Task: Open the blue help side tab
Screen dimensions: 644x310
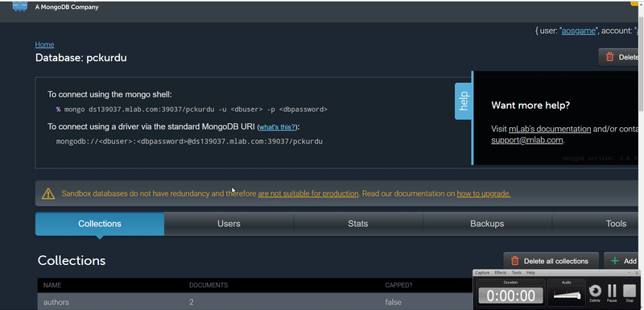Action: pos(464,101)
